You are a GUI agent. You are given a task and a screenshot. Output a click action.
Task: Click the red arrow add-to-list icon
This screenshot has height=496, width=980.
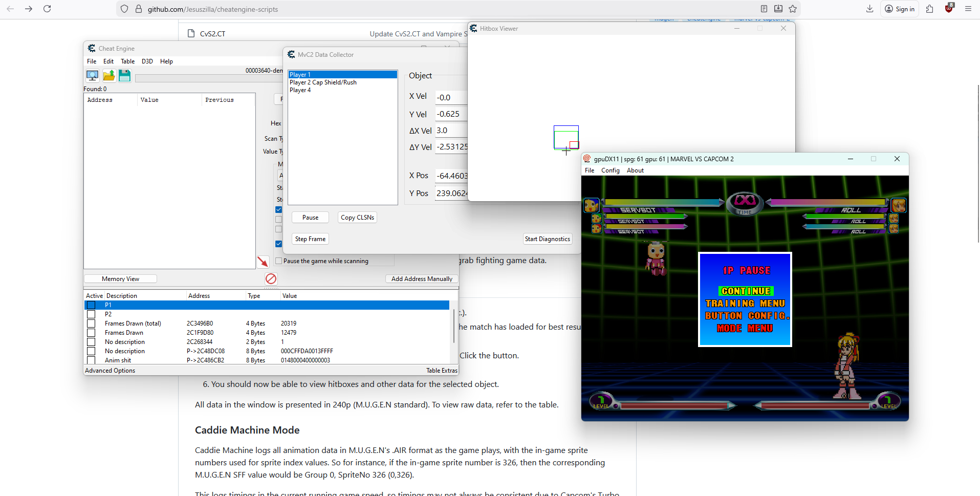(263, 262)
